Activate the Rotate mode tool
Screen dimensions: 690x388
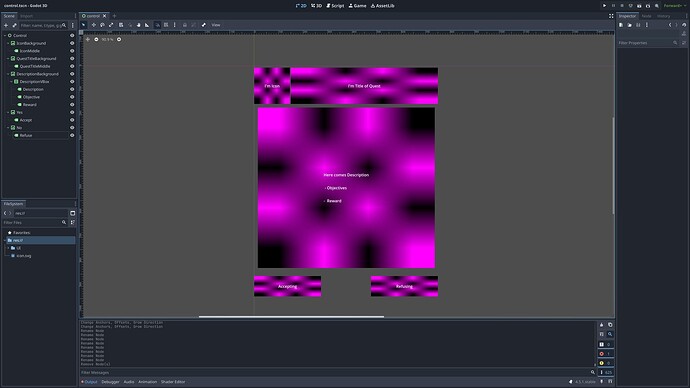tap(102, 25)
